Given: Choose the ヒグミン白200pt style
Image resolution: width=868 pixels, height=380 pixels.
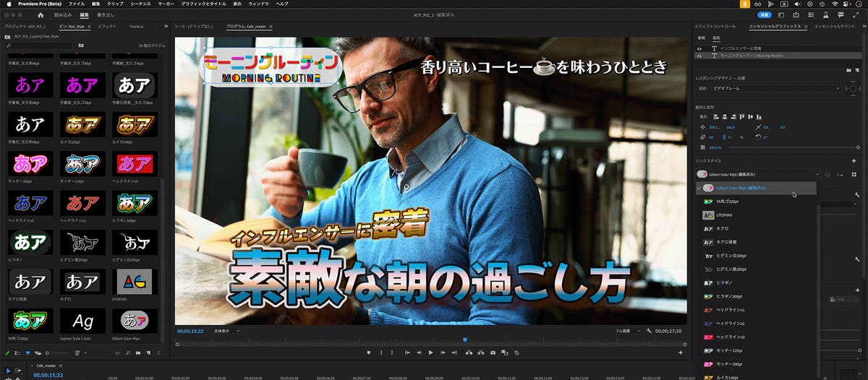Looking at the screenshot, I should point(756,256).
